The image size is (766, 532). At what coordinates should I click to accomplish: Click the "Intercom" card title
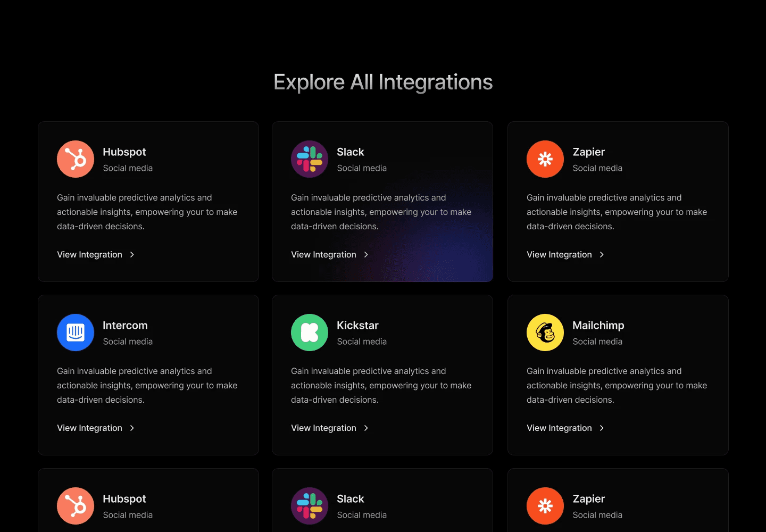click(125, 326)
